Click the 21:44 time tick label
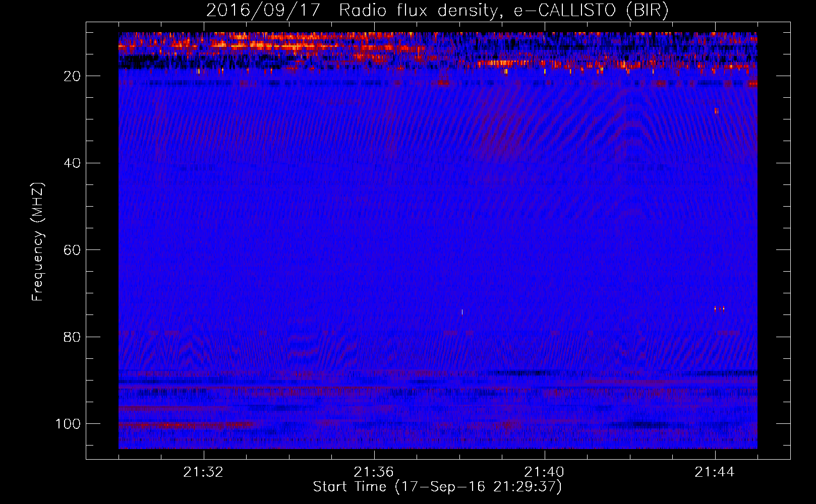Image resolution: width=816 pixels, height=504 pixels. (x=715, y=472)
